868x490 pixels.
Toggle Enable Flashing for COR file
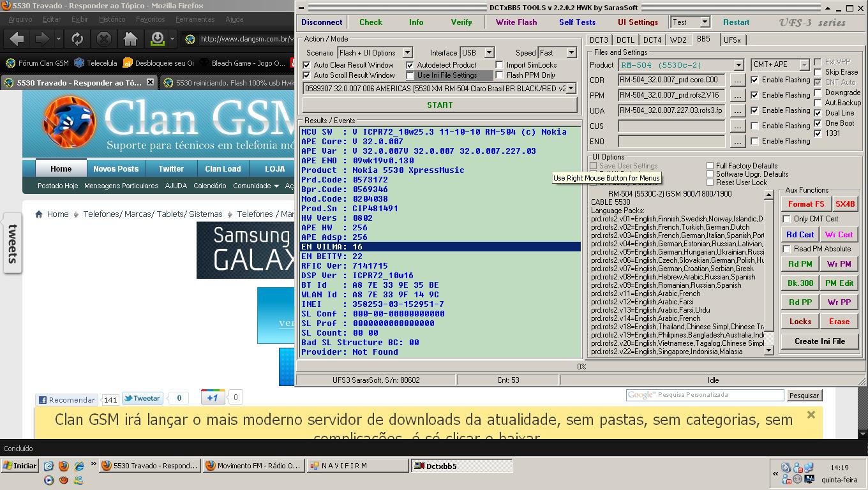[x=755, y=80]
